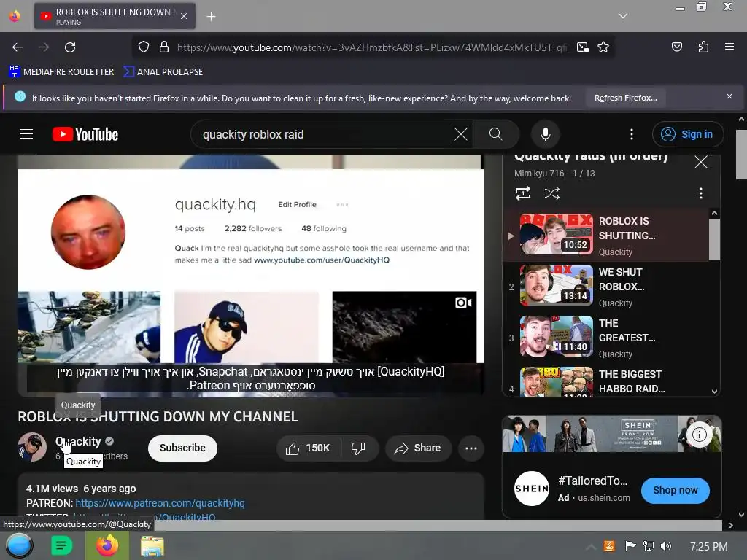Subscribe to the Quackity channel

point(182,448)
